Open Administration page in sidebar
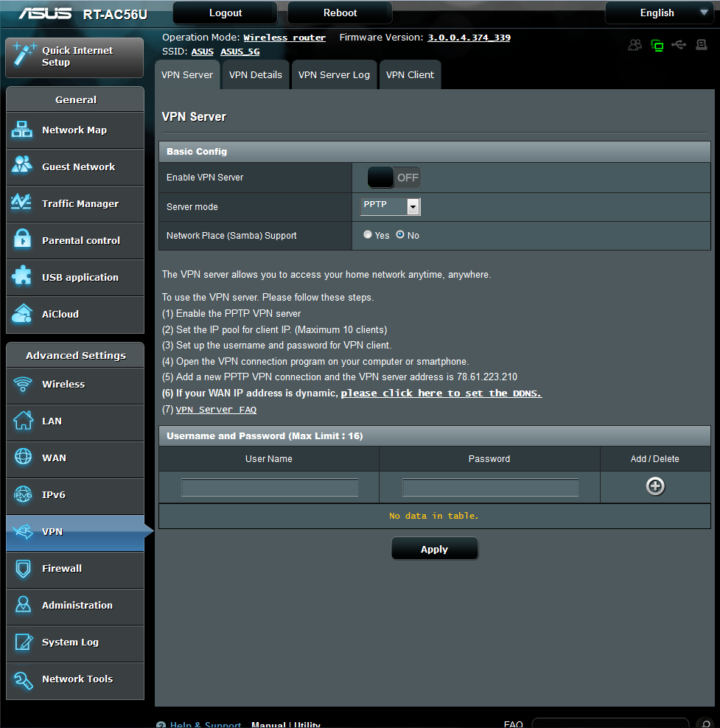The width and height of the screenshot is (720, 728). pyautogui.click(x=75, y=606)
